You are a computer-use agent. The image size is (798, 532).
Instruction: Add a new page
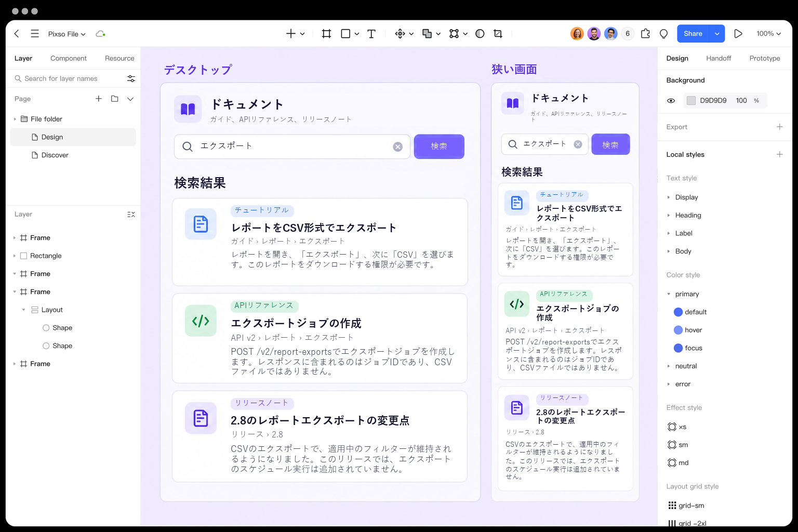click(99, 99)
